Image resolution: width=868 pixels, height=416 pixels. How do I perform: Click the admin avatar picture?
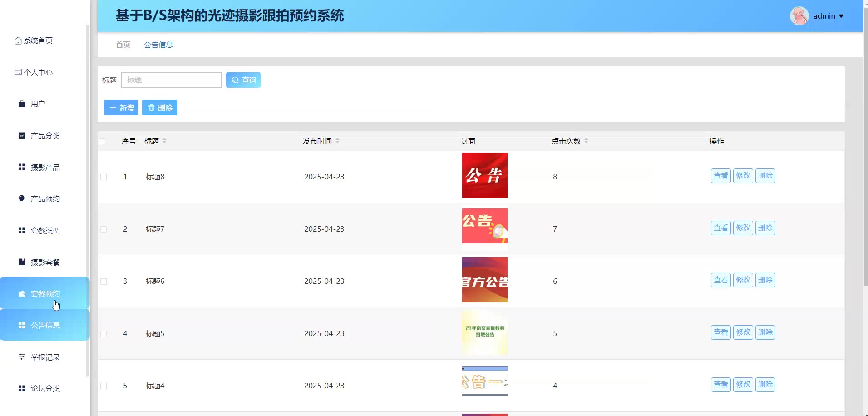pyautogui.click(x=799, y=16)
